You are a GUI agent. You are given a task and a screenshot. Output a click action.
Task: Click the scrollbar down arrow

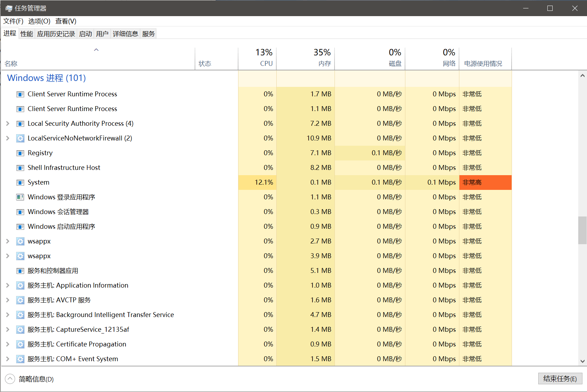[x=582, y=361]
